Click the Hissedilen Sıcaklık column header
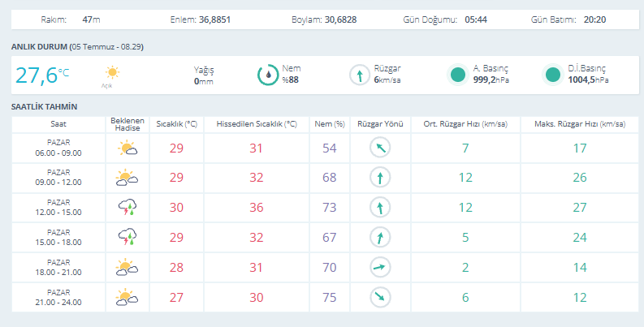Viewport: 644px width, 327px height. tap(257, 124)
